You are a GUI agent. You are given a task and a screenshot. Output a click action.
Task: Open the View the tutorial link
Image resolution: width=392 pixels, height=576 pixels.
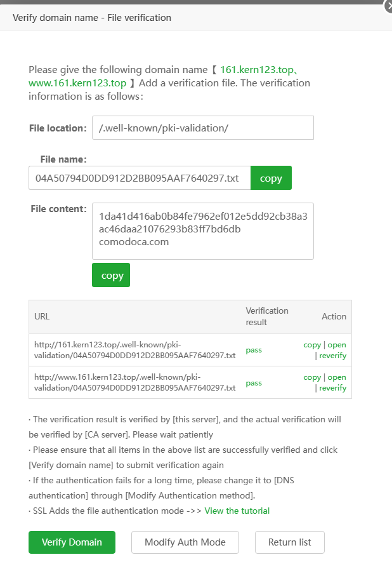pyautogui.click(x=237, y=511)
